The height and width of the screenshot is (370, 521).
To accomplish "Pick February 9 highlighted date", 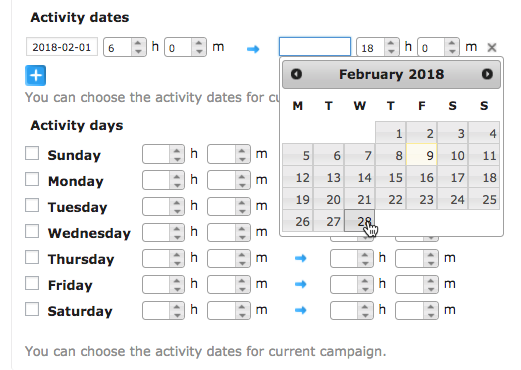I will pyautogui.click(x=422, y=155).
